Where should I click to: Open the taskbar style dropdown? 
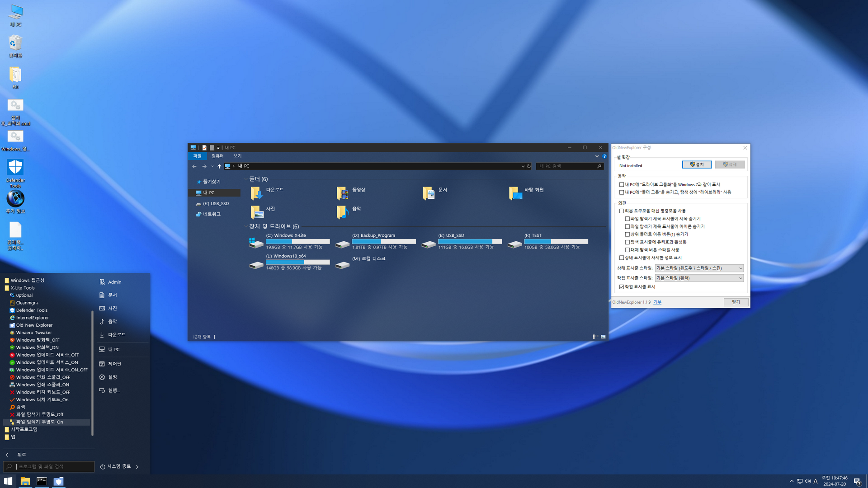coord(699,278)
